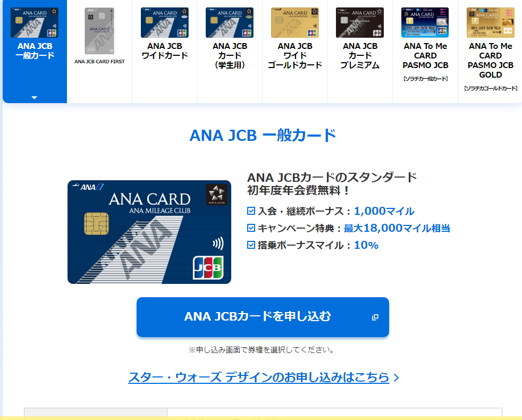Screen dimensions: 522x420
Task: Select the ANA JCB 一般カード tab
Action: (35, 51)
